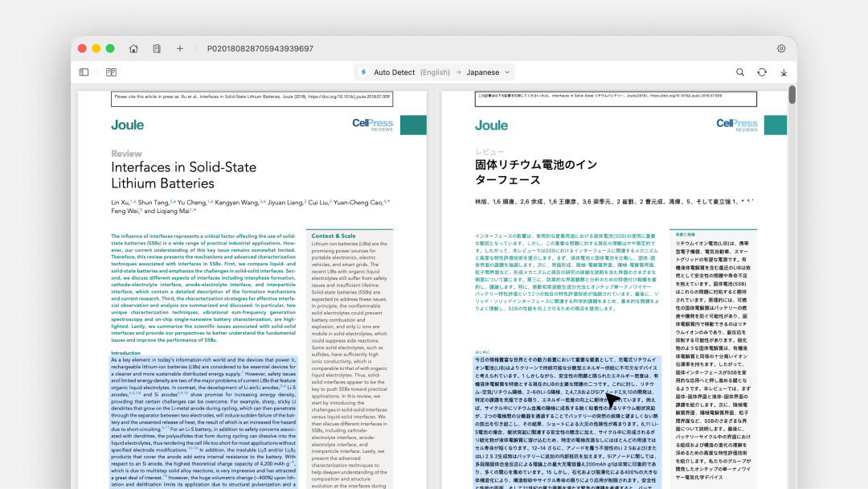
Task: Expand the language pair chevron arrow
Action: click(507, 72)
